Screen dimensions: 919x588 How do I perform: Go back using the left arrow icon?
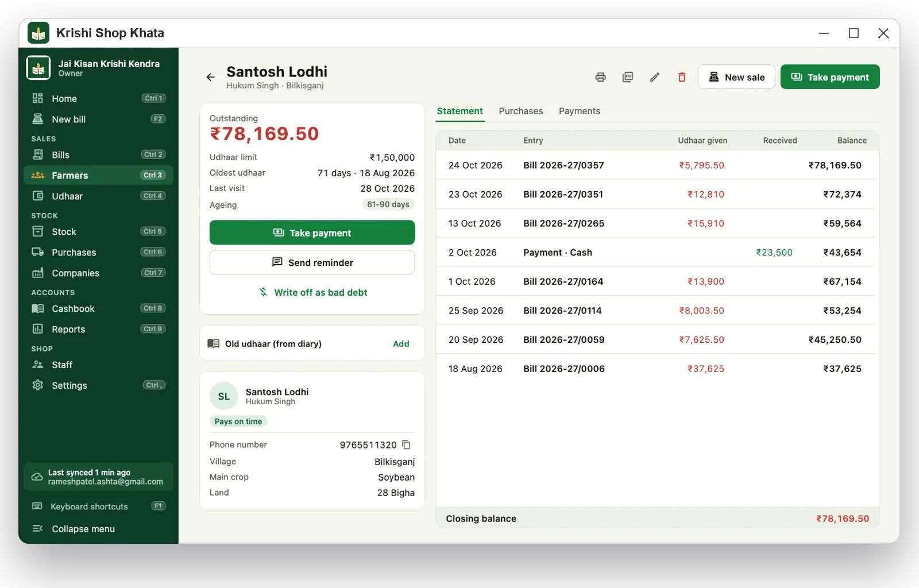211,77
